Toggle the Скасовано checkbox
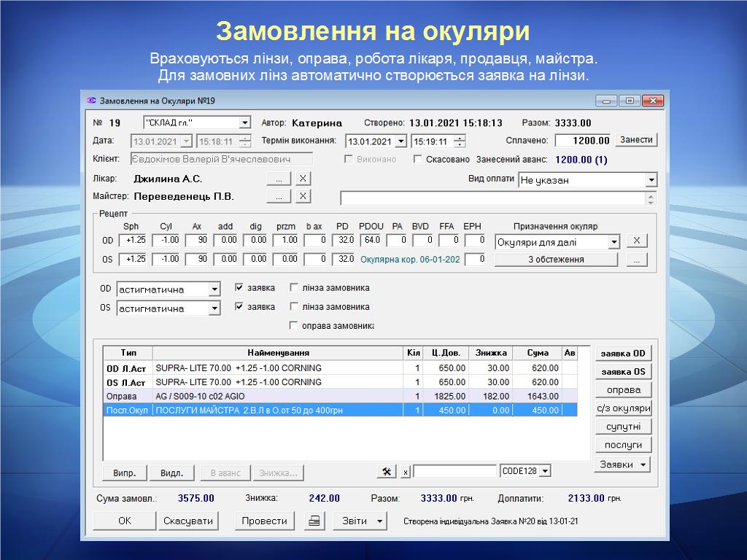The width and height of the screenshot is (747, 560). pos(418,160)
